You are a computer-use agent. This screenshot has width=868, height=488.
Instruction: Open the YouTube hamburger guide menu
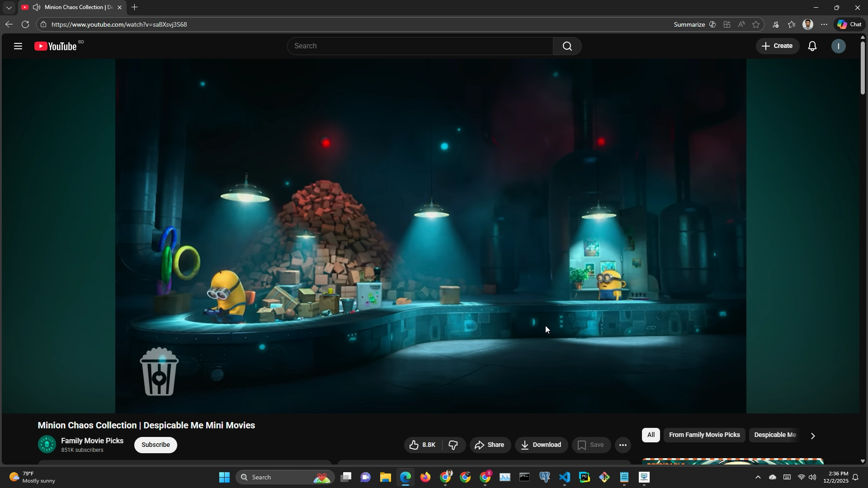(18, 46)
